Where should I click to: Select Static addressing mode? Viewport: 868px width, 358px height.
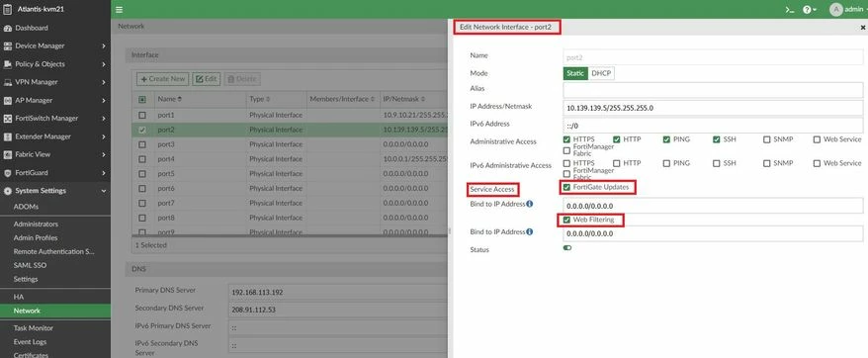[575, 73]
